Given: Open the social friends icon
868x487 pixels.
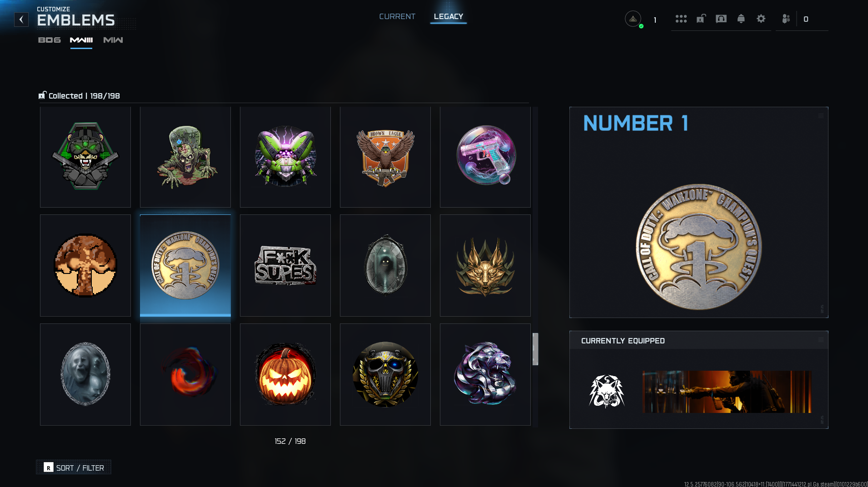Looking at the screenshot, I should (786, 19).
